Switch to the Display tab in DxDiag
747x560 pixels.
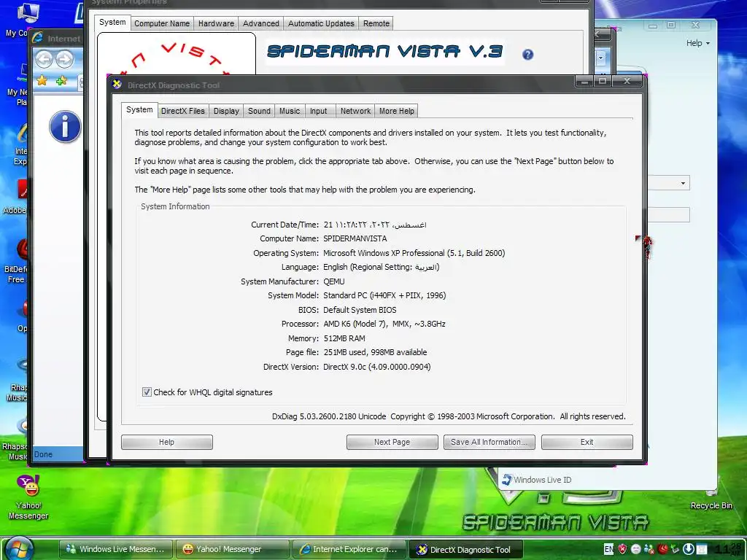pos(226,111)
